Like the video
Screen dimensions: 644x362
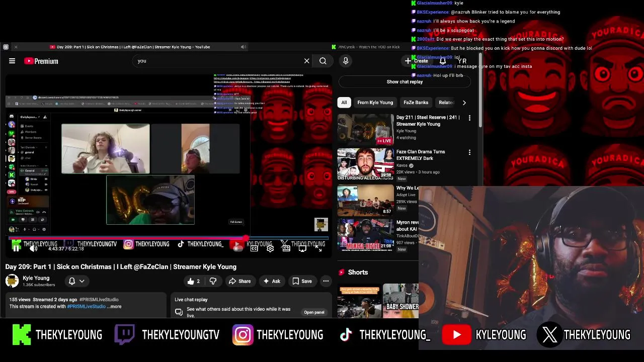194,281
